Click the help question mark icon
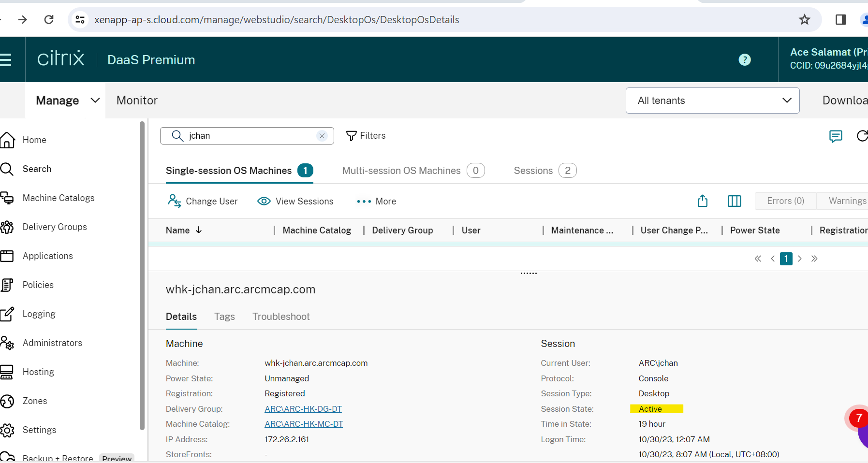Image resolution: width=868 pixels, height=463 pixels. (745, 59)
